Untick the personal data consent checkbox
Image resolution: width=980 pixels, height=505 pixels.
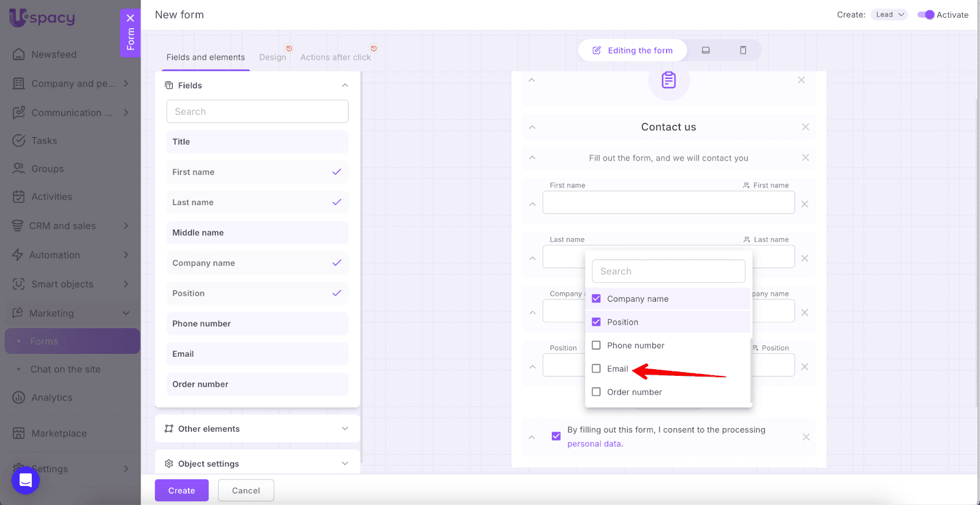[556, 436]
